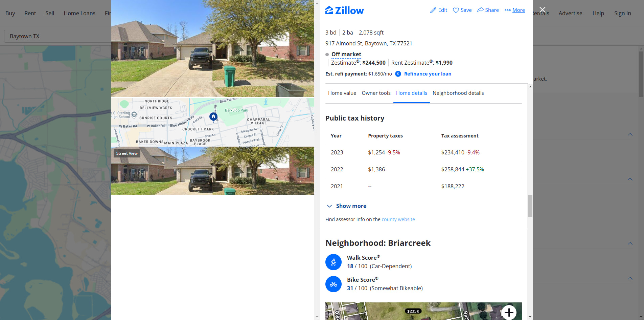Open the county website link
The height and width of the screenshot is (320, 644).
398,219
